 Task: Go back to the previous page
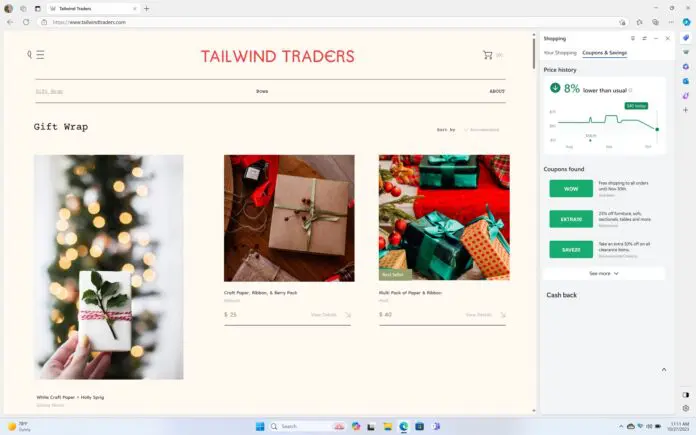coord(10,22)
